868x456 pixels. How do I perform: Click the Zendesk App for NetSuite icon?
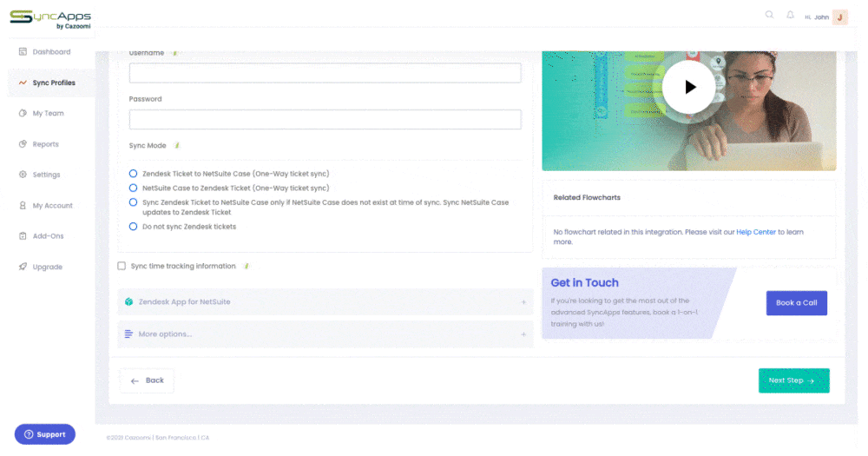click(x=128, y=302)
